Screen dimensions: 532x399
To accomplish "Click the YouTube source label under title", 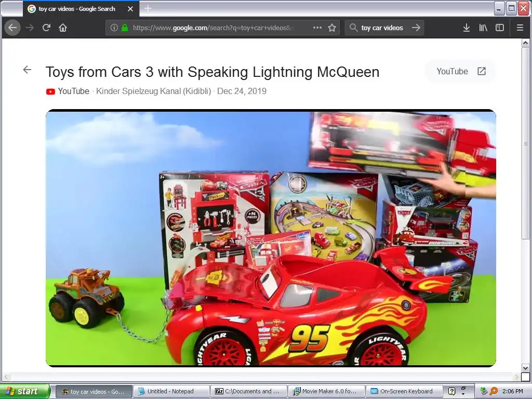I will click(74, 91).
